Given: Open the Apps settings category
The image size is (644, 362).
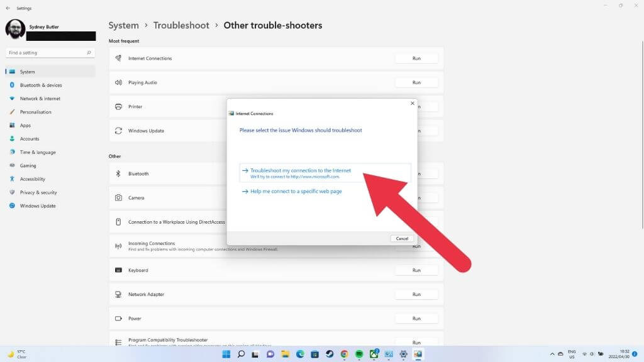Looking at the screenshot, I should pyautogui.click(x=50, y=125).
